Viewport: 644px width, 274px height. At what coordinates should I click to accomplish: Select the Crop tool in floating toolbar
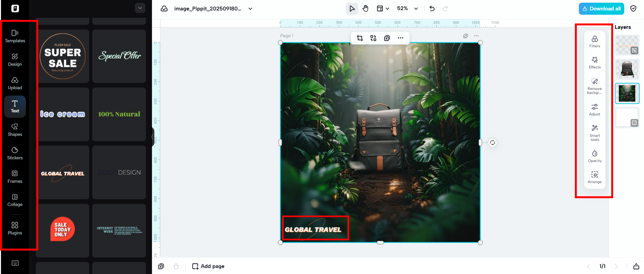point(360,38)
